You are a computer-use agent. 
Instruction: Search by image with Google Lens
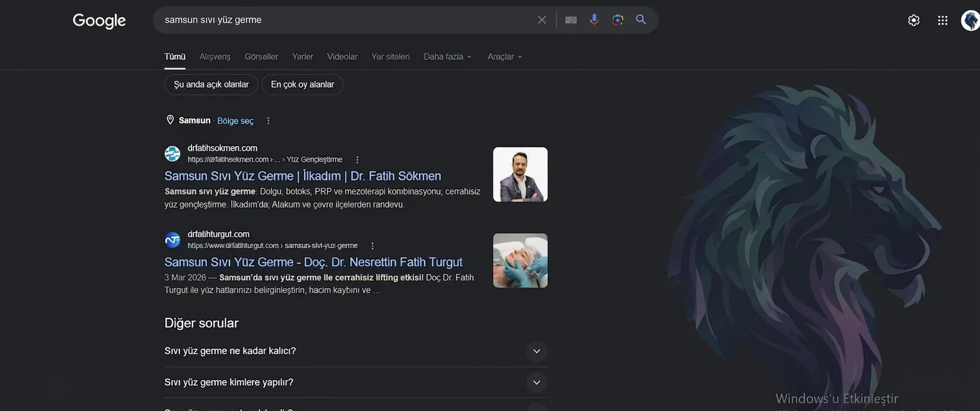(x=618, y=20)
